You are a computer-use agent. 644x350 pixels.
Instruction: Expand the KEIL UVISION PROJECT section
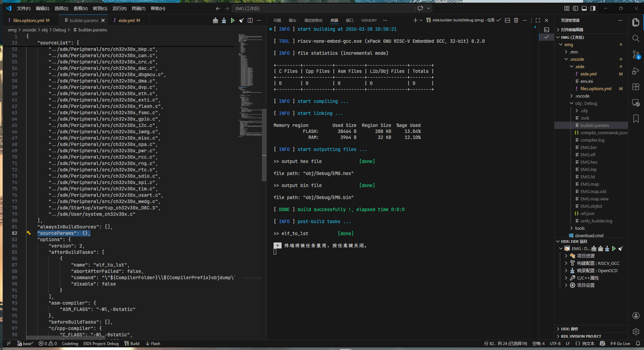point(581,336)
